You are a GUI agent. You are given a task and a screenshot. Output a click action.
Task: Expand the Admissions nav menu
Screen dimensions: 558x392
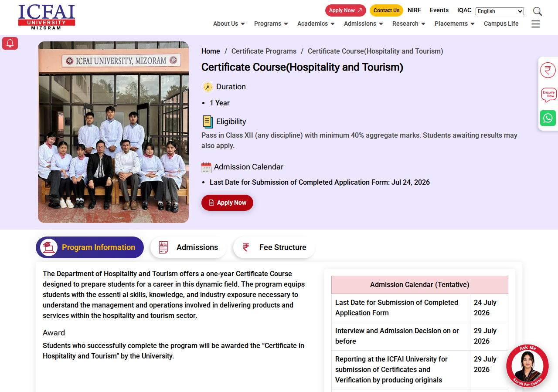(364, 24)
